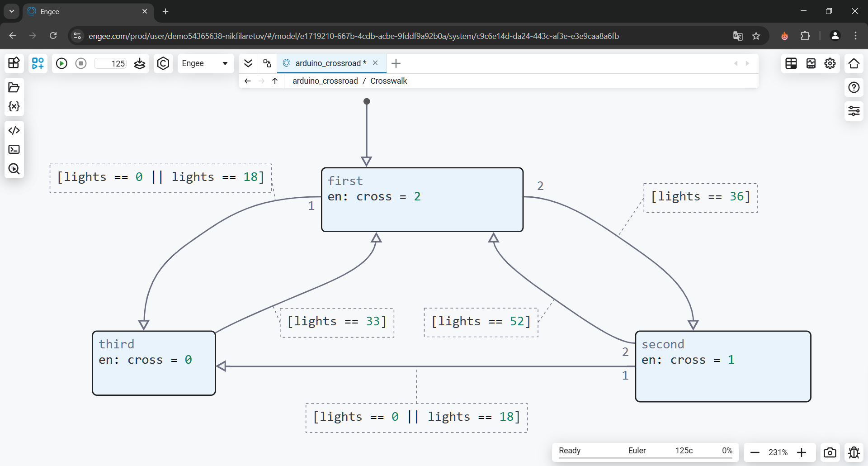Add a new model tab

tap(396, 63)
